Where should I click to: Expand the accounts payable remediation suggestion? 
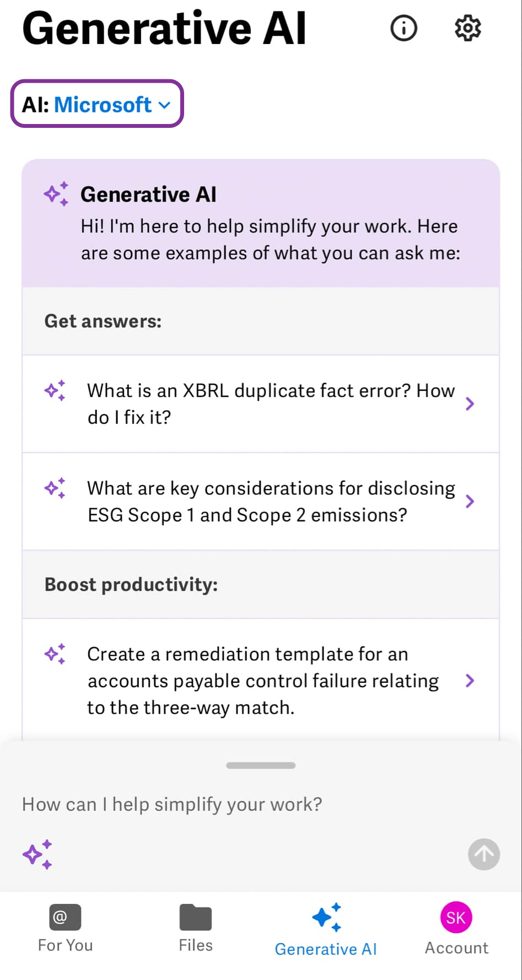(470, 681)
